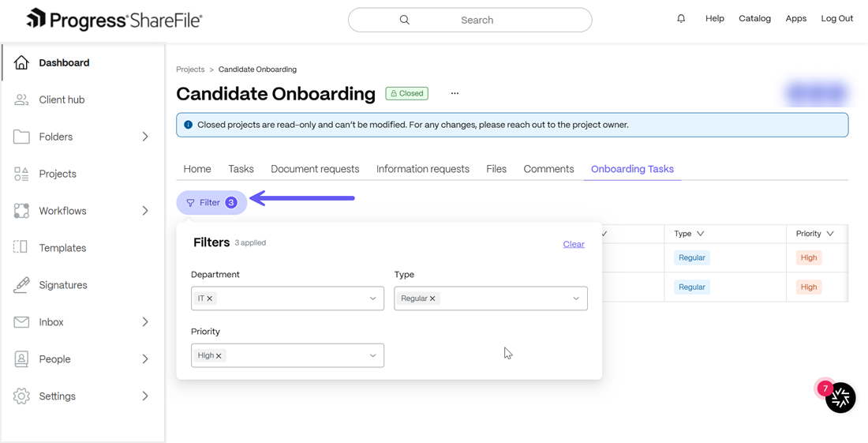Focus the top Search field
The height and width of the screenshot is (443, 868).
coord(470,20)
